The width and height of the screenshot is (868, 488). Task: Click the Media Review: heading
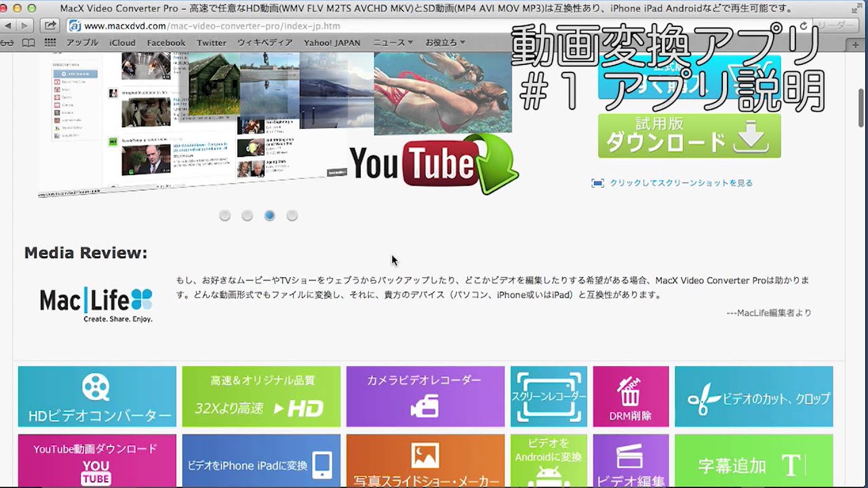pyautogui.click(x=85, y=253)
